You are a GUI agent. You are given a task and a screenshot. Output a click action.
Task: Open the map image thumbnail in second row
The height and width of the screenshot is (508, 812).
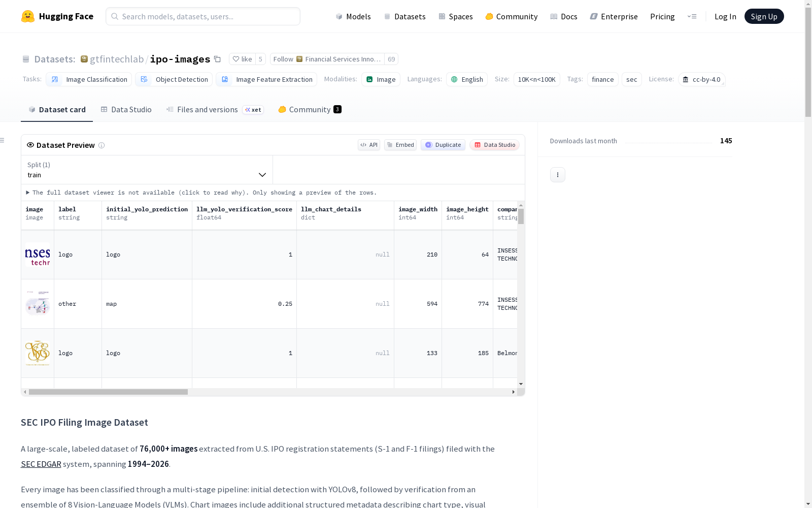[x=38, y=304]
